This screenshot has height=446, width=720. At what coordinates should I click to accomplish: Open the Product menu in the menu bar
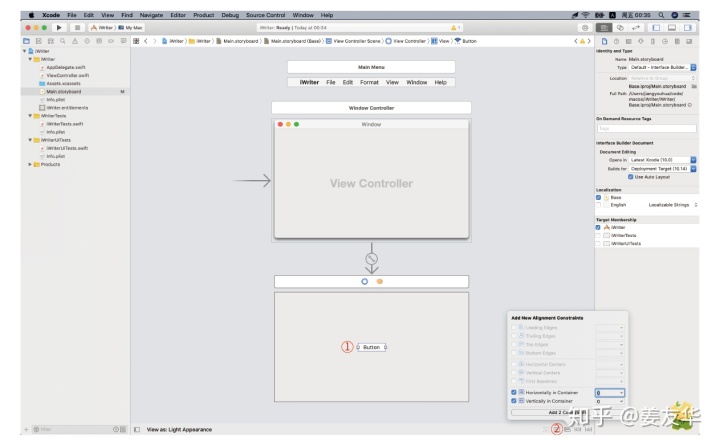pyautogui.click(x=203, y=15)
